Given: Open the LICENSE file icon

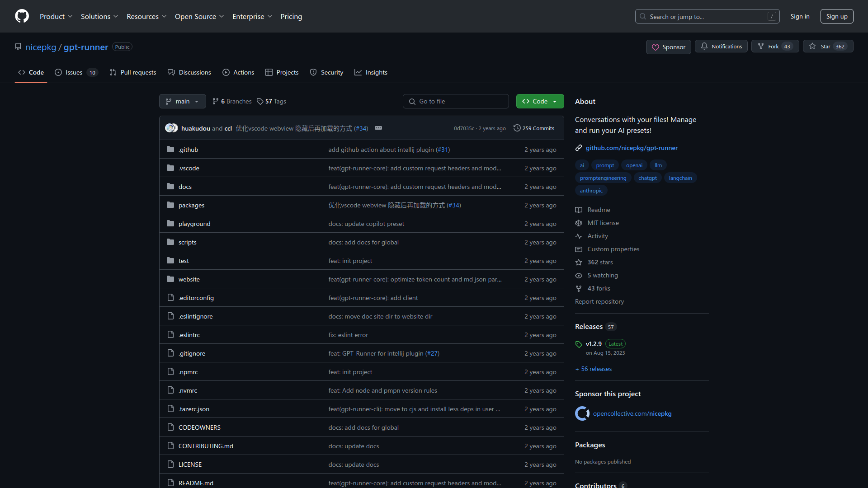Looking at the screenshot, I should [170, 465].
